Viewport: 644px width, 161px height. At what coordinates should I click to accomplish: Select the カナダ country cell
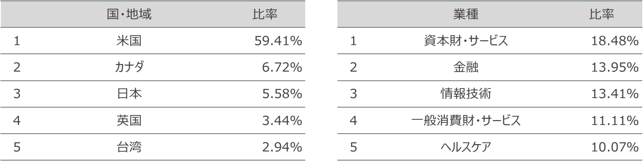point(129,67)
